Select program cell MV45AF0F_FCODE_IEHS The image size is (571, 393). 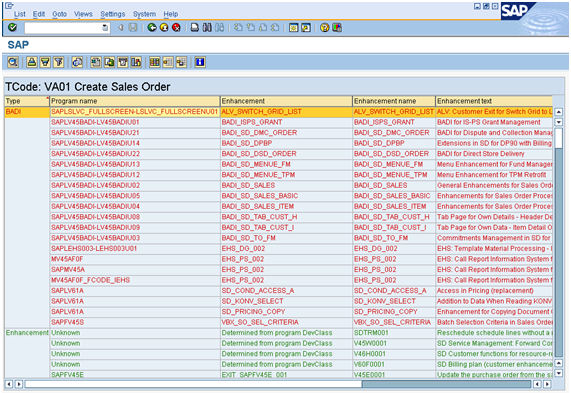(135, 280)
